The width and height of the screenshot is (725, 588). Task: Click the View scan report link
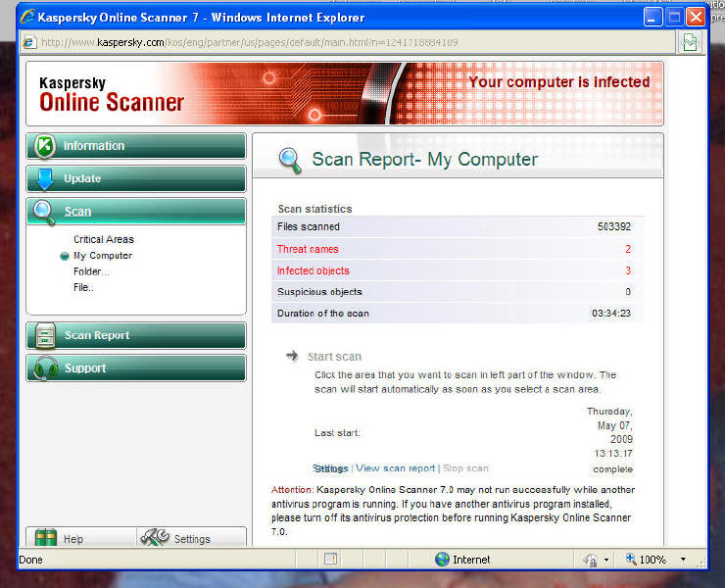(x=395, y=468)
